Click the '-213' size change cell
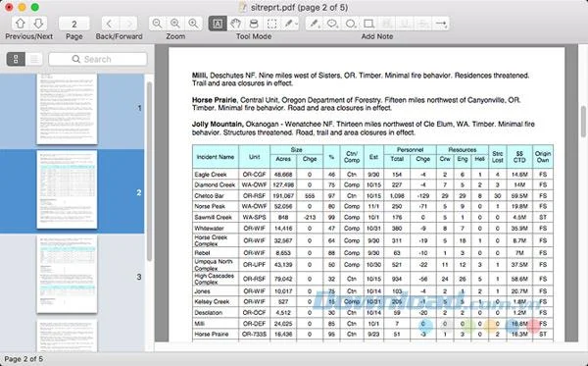Image resolution: width=588 pixels, height=366 pixels. coord(310,218)
